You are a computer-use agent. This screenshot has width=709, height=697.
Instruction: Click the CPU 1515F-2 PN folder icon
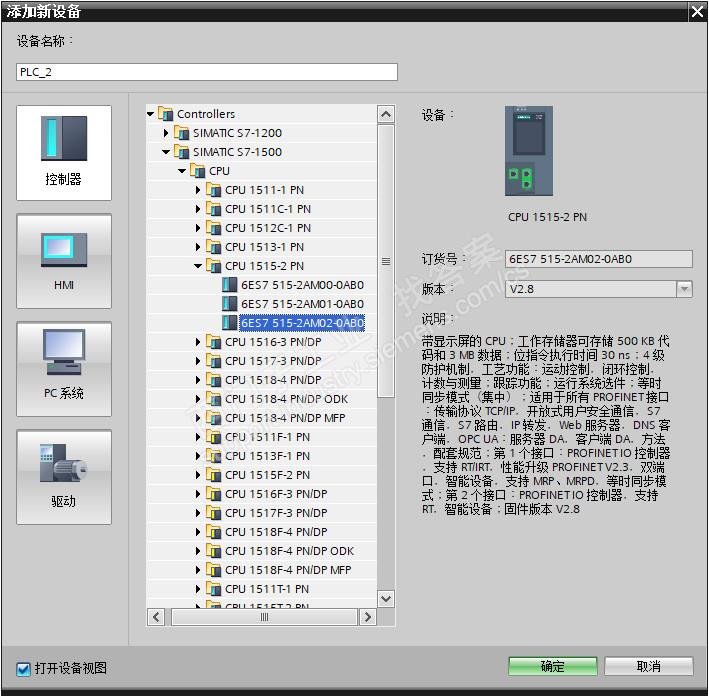(x=213, y=475)
